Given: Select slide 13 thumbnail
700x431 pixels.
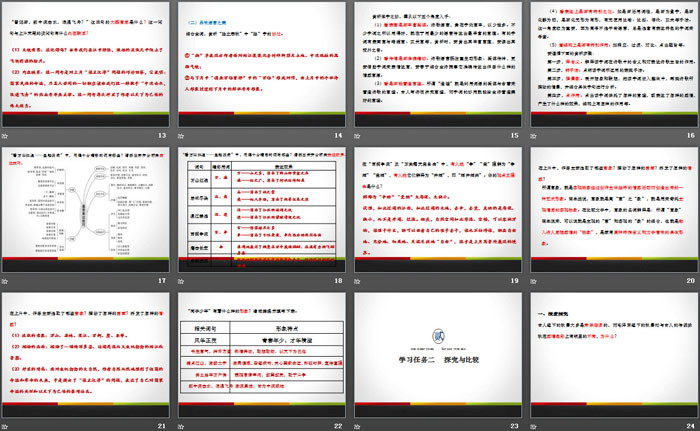Looking at the screenshot, I should tap(87, 63).
